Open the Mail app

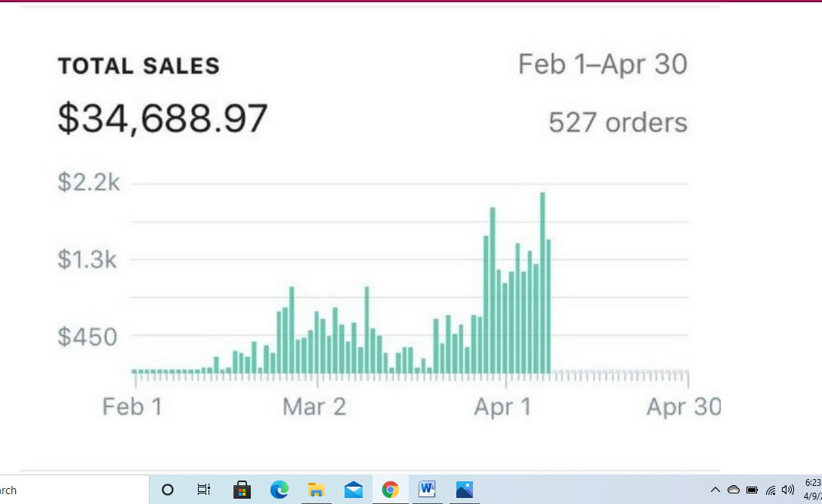click(353, 490)
